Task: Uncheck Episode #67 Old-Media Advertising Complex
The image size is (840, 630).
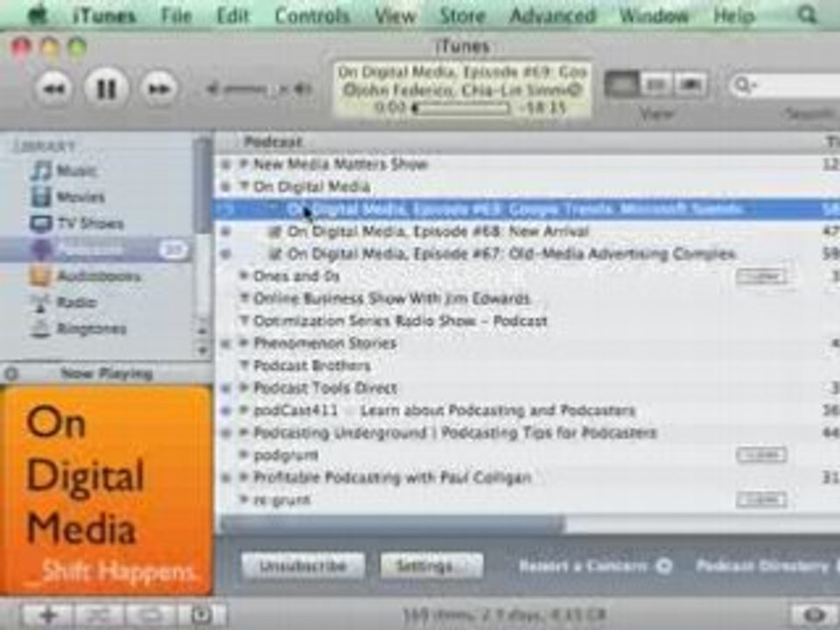Action: pos(275,254)
